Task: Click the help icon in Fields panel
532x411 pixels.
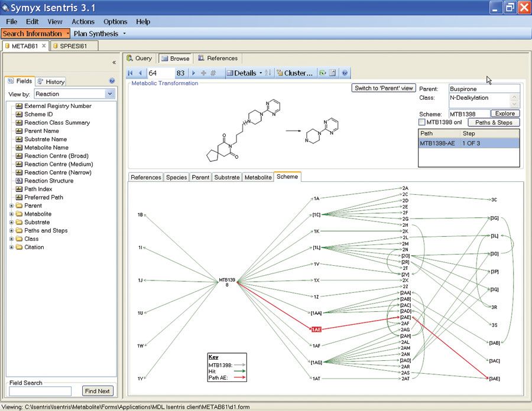Action: click(x=112, y=81)
